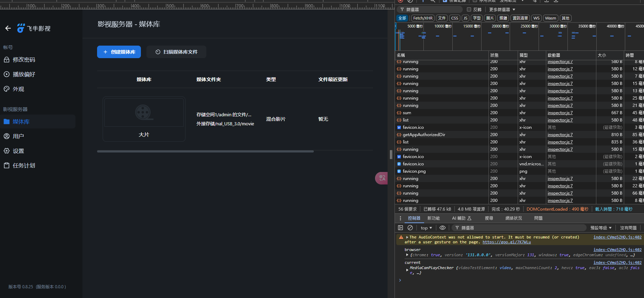Sort network requests by 大小 column
The height and width of the screenshot is (298, 644).
point(610,55)
